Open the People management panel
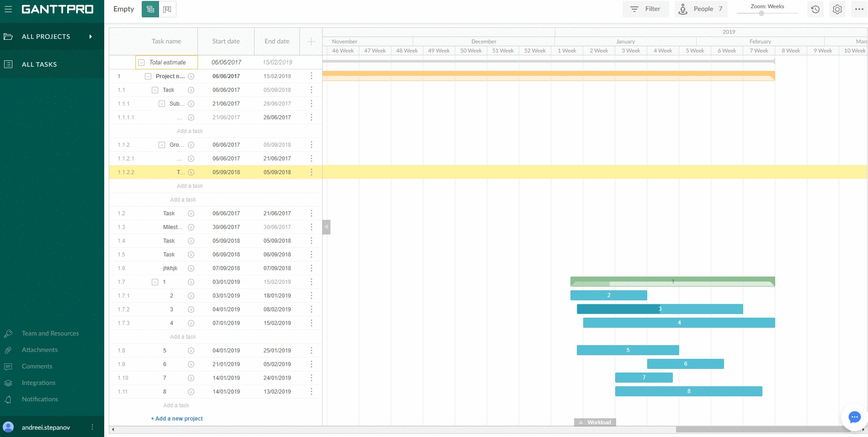868x437 pixels. (700, 9)
